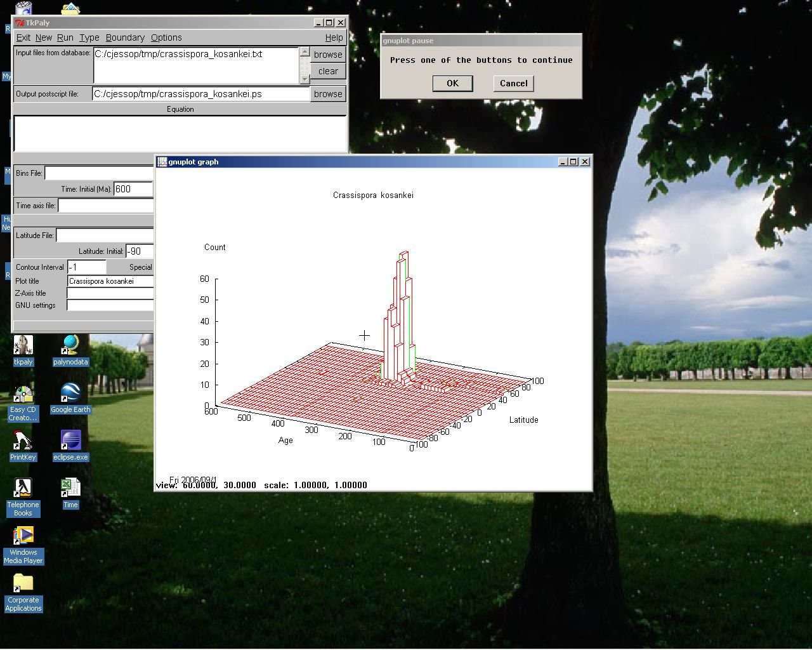The height and width of the screenshot is (650, 812).
Task: Clear the input files list
Action: click(x=328, y=71)
